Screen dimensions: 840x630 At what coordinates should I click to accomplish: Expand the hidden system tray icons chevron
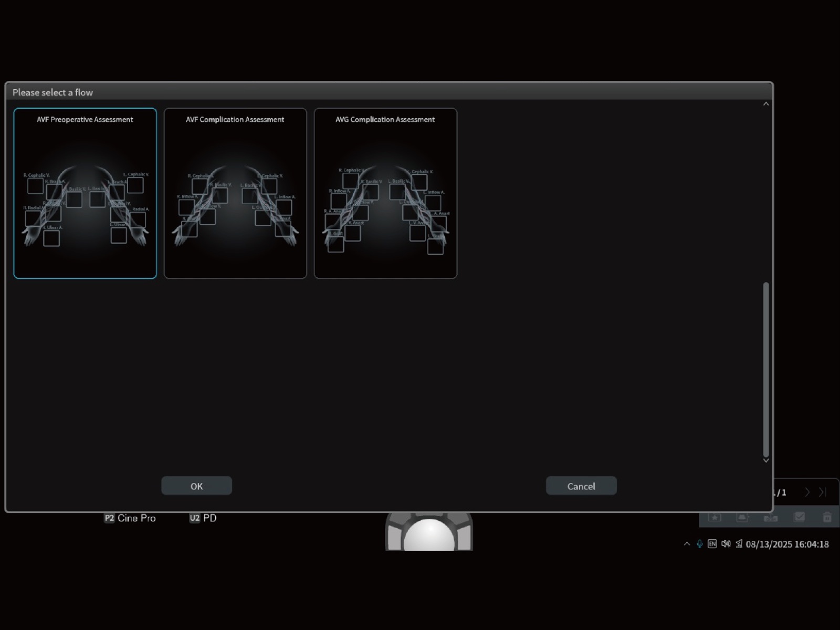(687, 544)
